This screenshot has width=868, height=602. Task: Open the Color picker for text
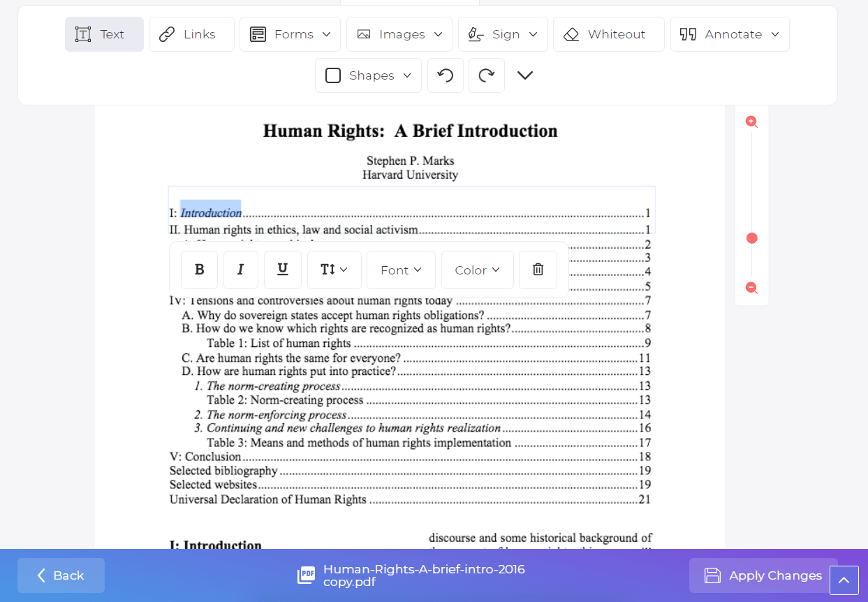(477, 270)
